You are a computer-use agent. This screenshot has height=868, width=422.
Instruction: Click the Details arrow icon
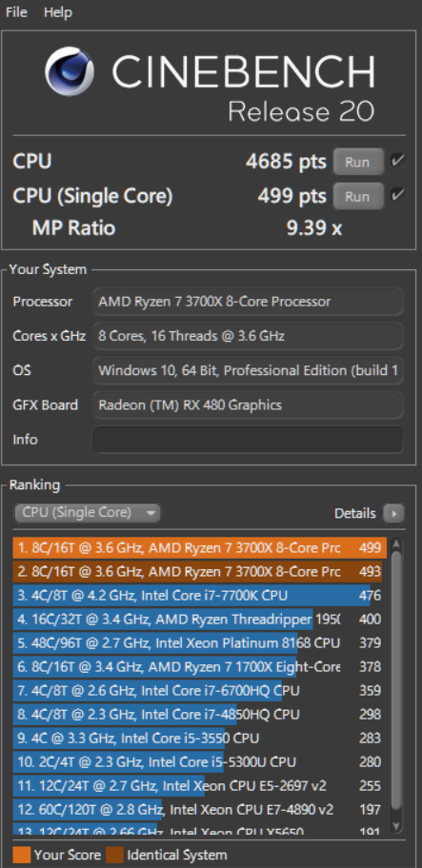point(394,513)
